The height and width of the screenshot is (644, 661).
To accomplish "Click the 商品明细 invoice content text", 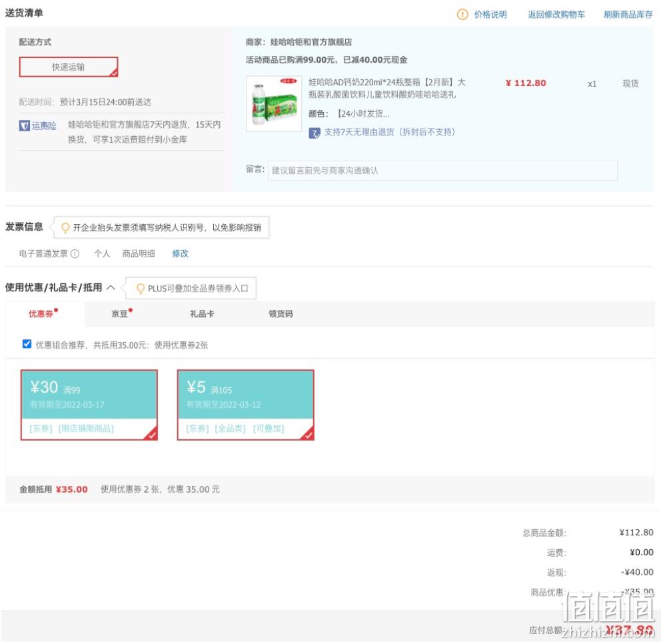I will coord(139,253).
